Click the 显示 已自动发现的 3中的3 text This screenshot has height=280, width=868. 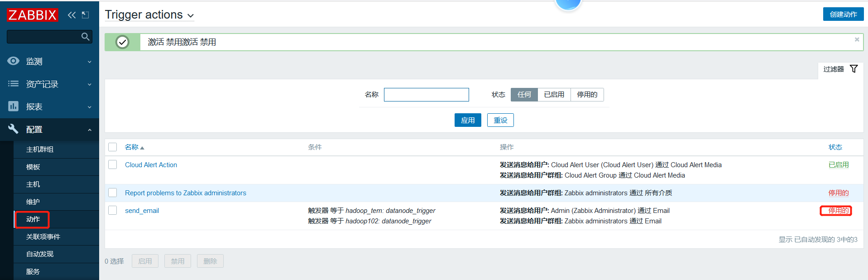tap(818, 240)
